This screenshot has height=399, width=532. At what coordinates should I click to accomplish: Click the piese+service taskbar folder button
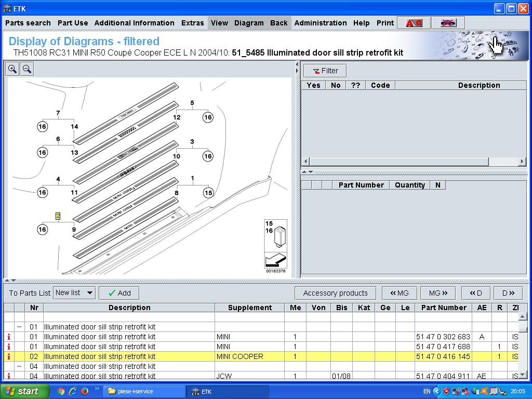click(145, 391)
